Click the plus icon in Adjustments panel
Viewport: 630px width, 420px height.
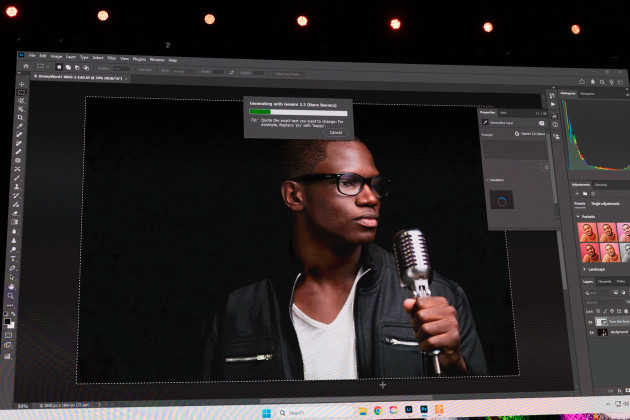point(577,193)
